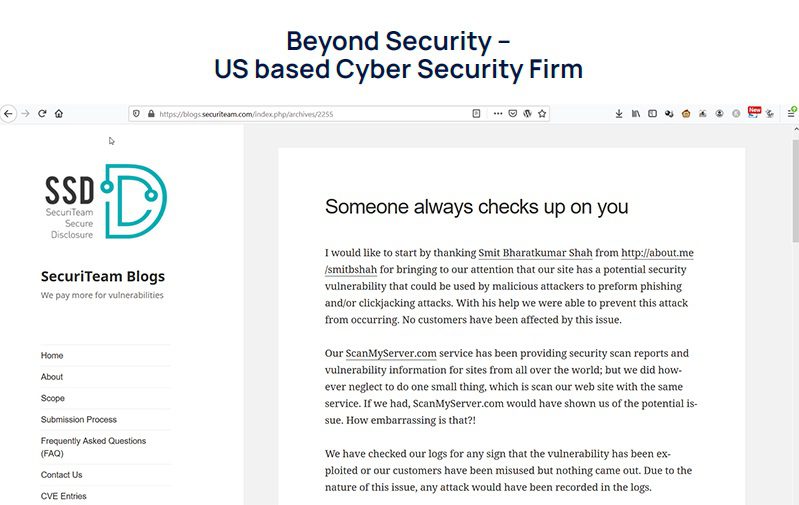Bookmark this page with the star icon
This screenshot has height=505, width=799.
(542, 114)
